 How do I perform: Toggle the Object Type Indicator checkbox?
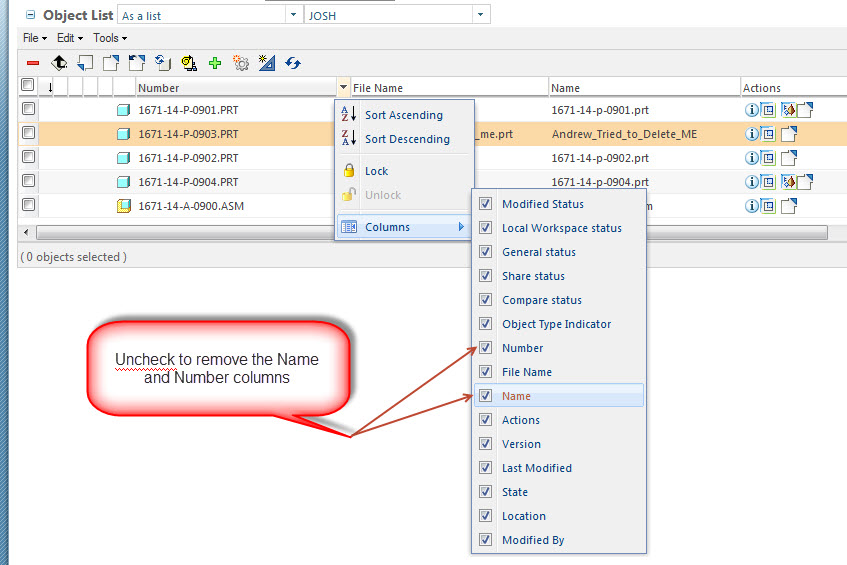point(486,324)
